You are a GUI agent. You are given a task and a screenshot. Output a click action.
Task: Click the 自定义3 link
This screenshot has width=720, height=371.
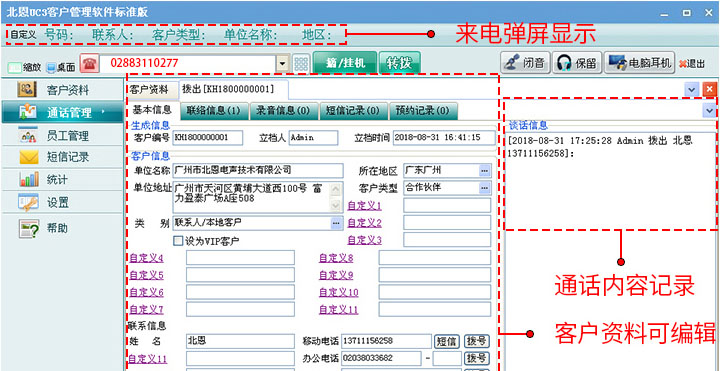click(365, 240)
